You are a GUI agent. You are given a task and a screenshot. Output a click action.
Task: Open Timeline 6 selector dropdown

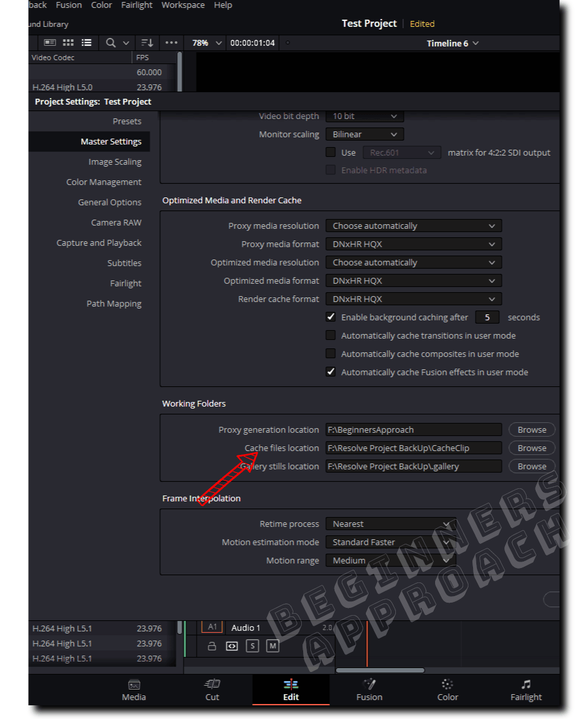[453, 43]
